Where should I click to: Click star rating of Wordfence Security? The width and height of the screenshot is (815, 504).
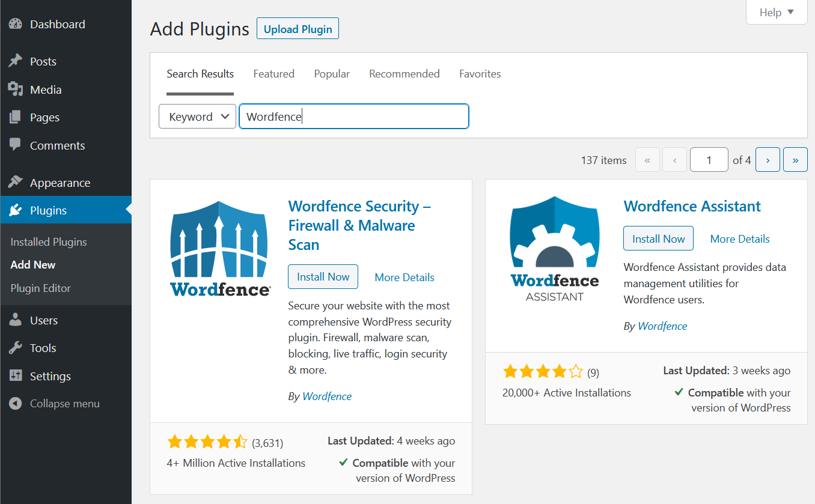[x=207, y=443]
